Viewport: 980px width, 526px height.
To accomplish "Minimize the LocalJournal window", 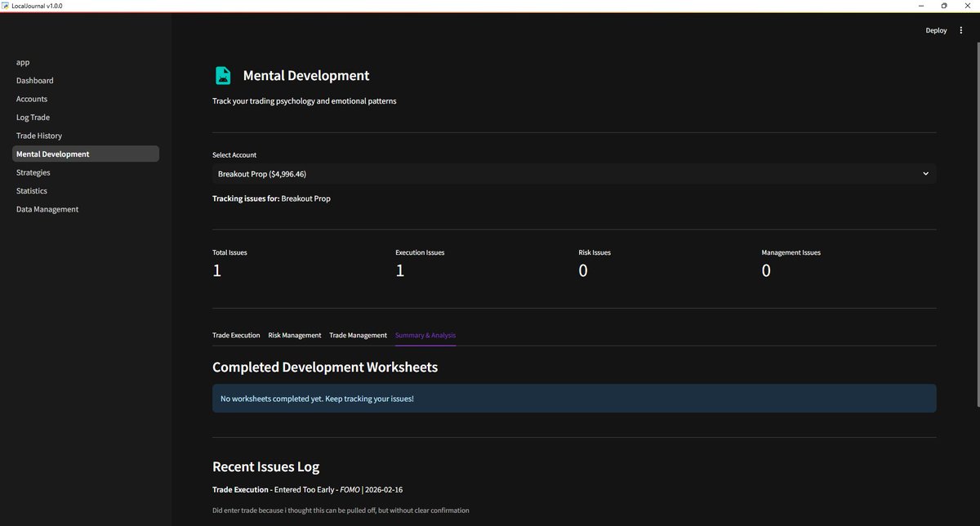I will [920, 6].
